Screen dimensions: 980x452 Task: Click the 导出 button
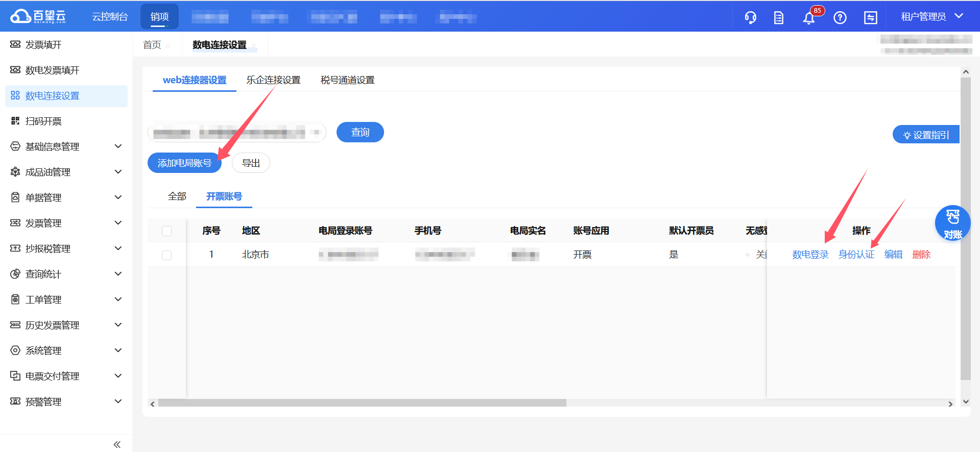point(251,163)
